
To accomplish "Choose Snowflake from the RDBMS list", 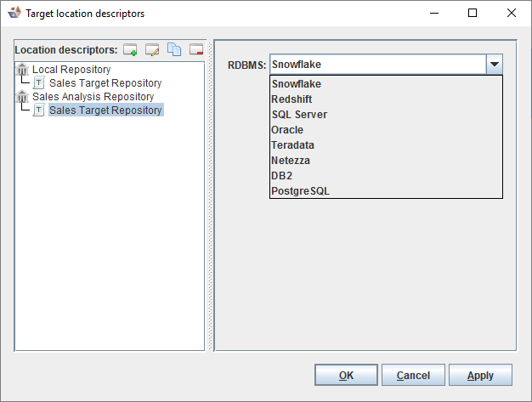I will point(386,84).
